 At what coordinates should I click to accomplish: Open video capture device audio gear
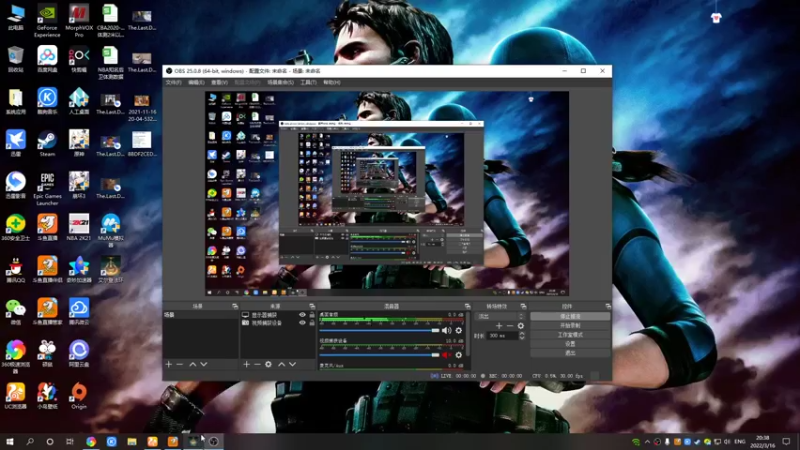(459, 355)
